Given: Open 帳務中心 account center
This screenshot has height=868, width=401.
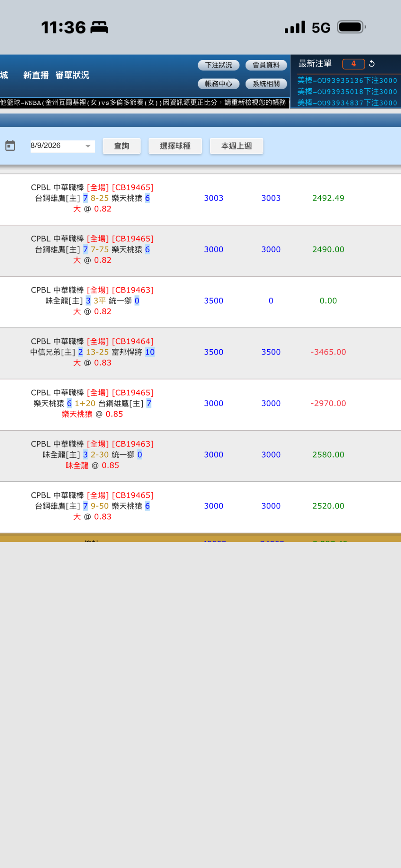Looking at the screenshot, I should [219, 84].
